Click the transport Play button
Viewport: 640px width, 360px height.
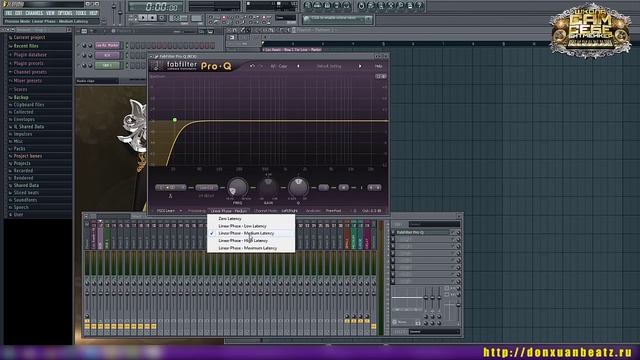coord(142,18)
